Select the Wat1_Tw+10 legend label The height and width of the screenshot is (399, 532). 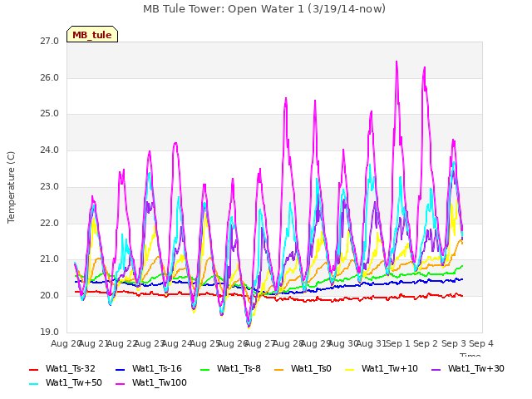point(390,368)
